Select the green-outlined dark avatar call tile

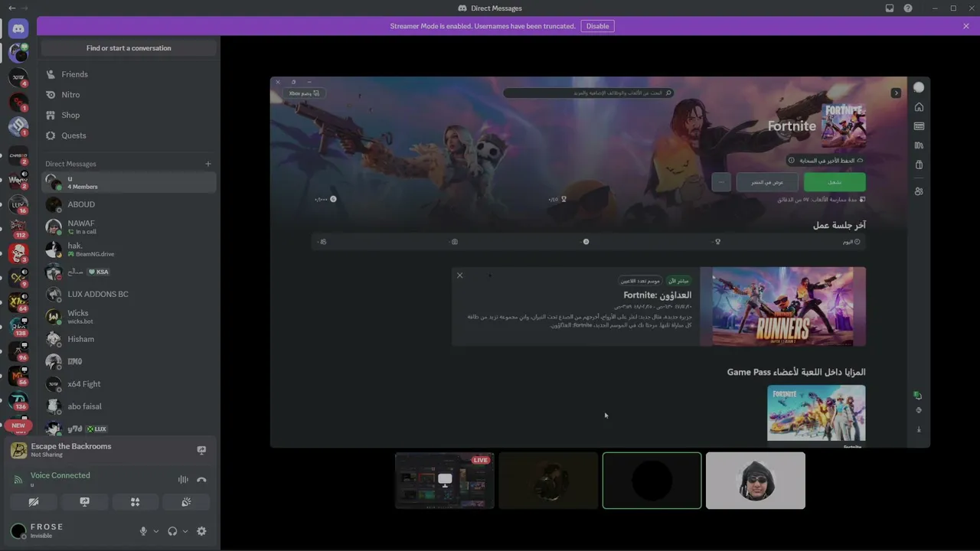point(652,481)
